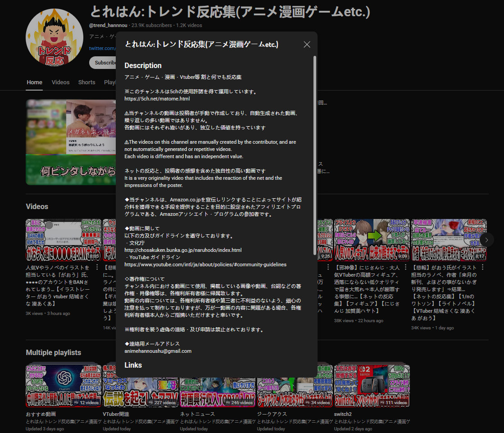
Task: Play the 8:17 video thumbnail
Action: click(x=449, y=240)
